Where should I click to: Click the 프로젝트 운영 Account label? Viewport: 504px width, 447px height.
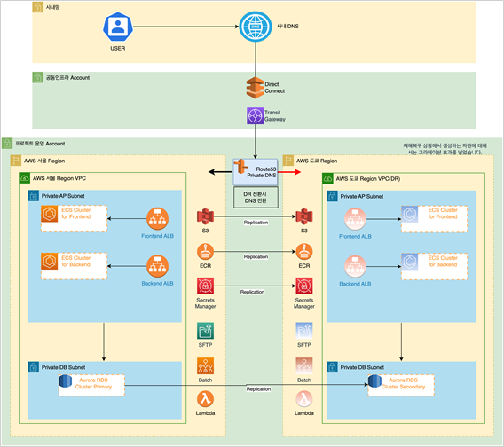(x=40, y=144)
